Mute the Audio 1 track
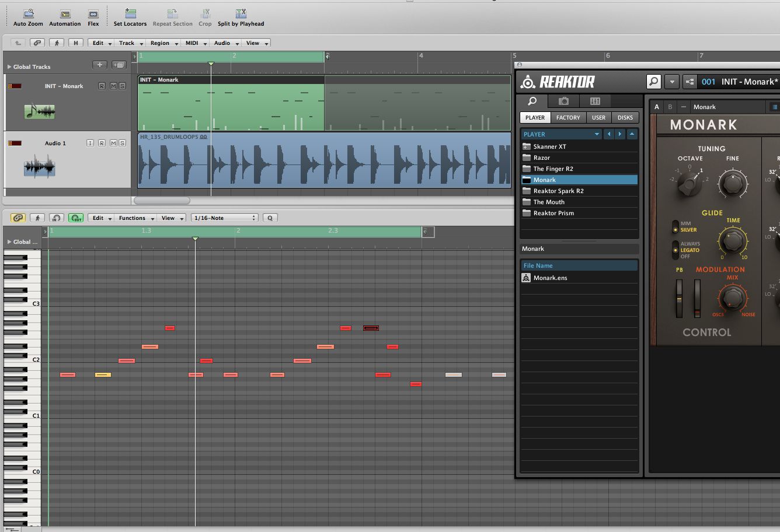The width and height of the screenshot is (780, 532). coord(112,143)
